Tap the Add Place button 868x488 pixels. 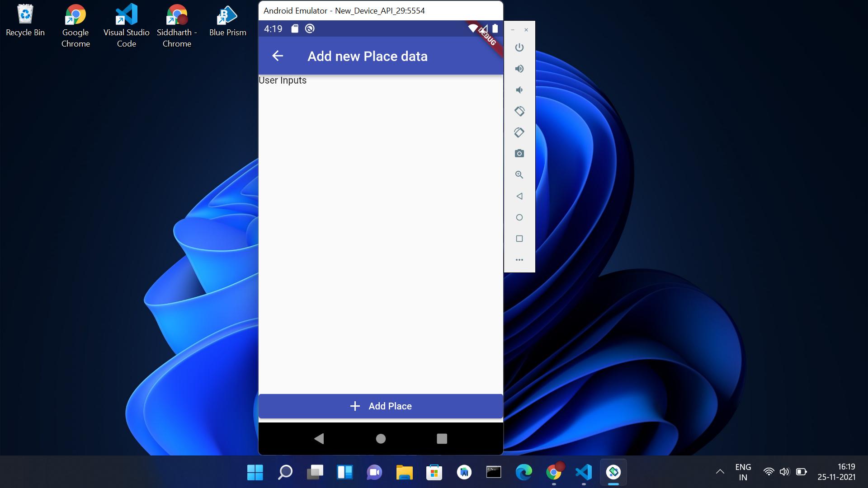(381, 406)
